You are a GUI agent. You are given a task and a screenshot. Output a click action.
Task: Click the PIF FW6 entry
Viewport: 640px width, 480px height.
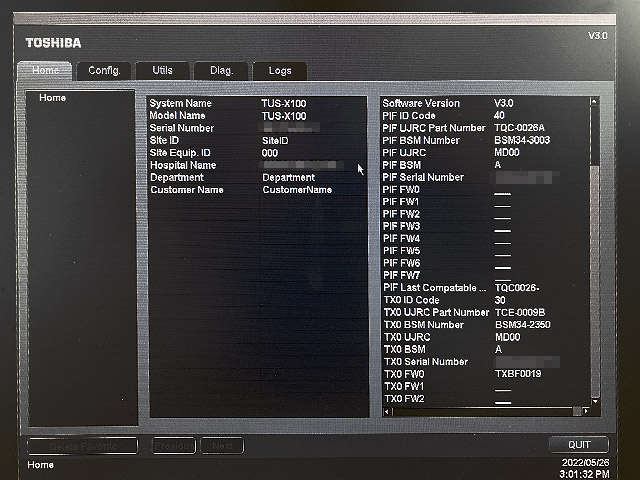[x=486, y=263]
